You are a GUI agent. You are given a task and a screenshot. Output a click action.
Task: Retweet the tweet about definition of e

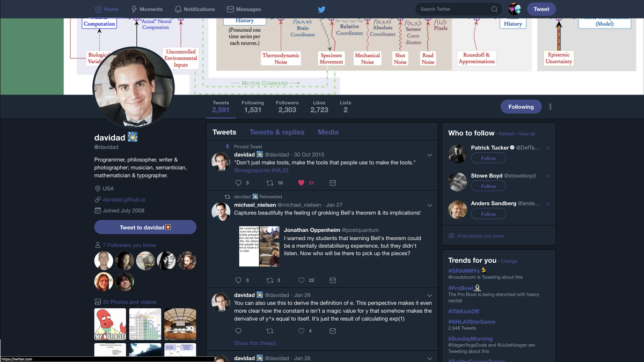point(270,331)
